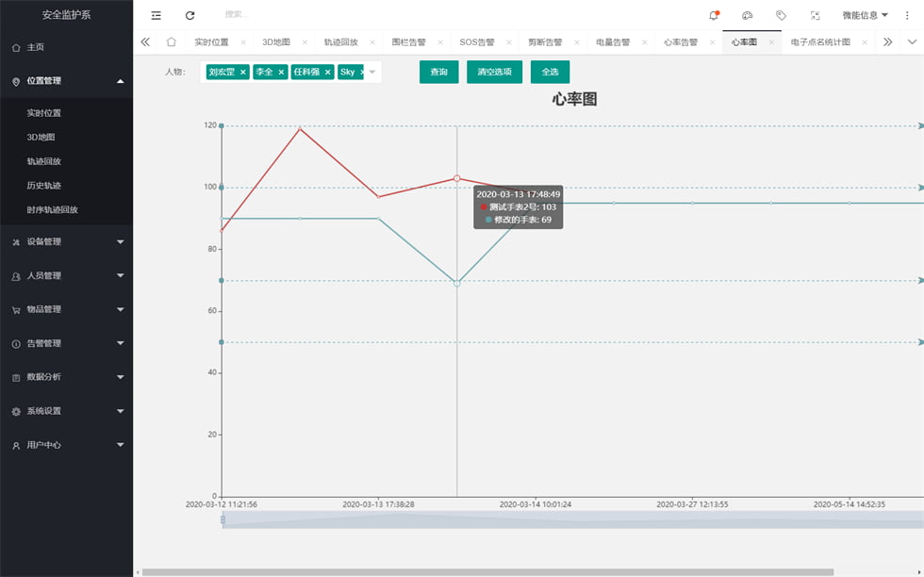924x577 pixels.
Task: Toggle fullscreen mode icon
Action: [815, 15]
